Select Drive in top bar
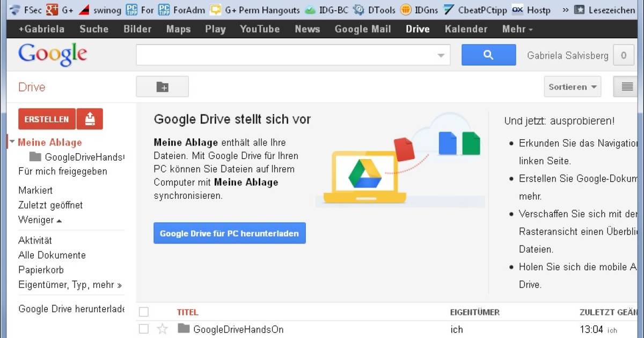This screenshot has height=338, width=644. (x=418, y=29)
